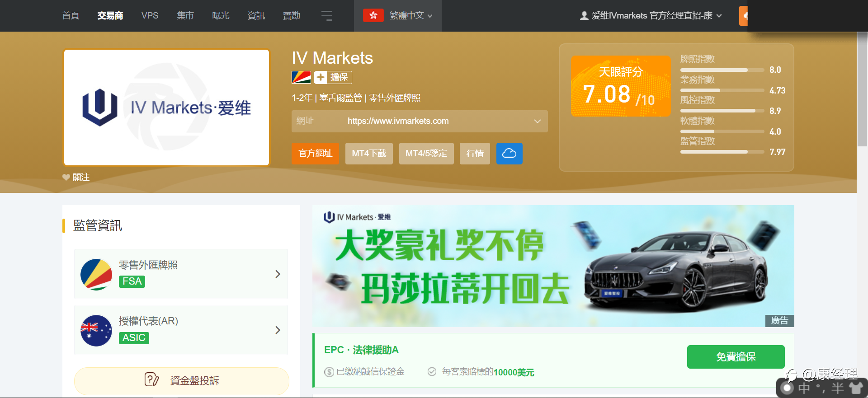Click the Australia flag in ASIC row

96,330
